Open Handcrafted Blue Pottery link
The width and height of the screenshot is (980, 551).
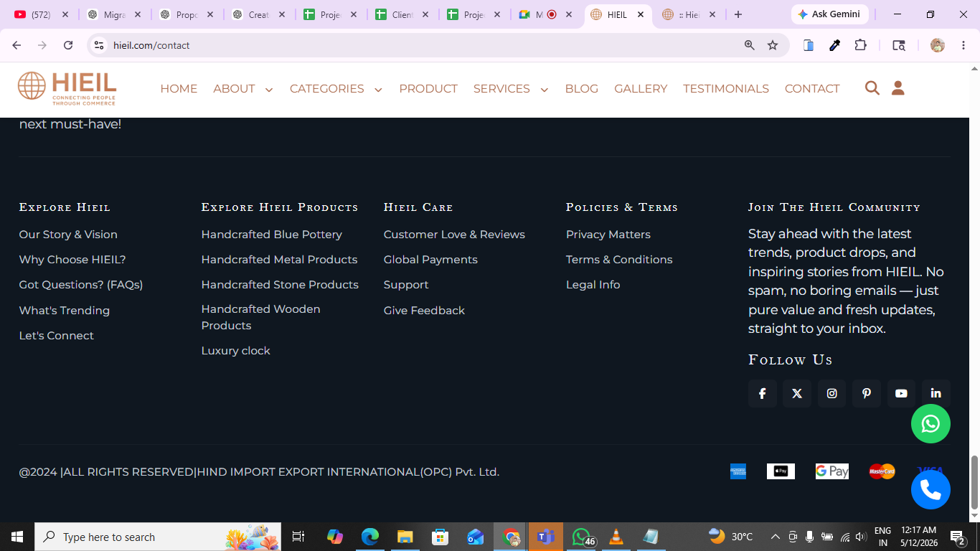pos(272,235)
